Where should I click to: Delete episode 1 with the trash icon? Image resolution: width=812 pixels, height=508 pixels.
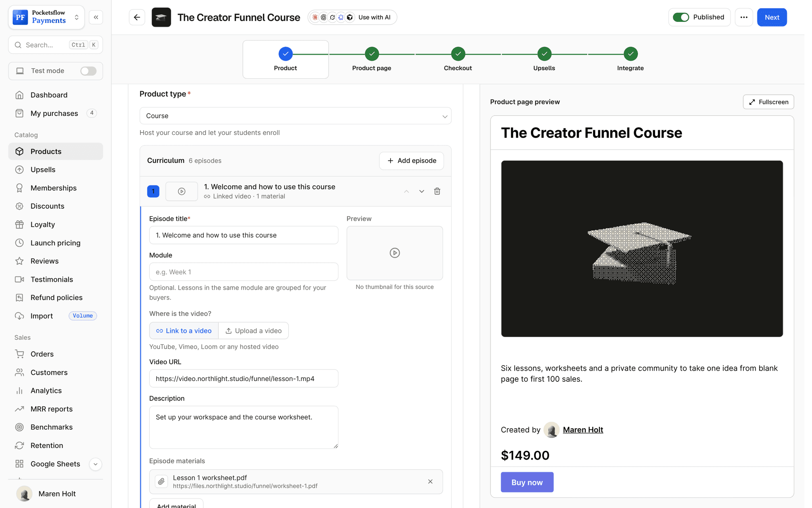[x=437, y=191]
